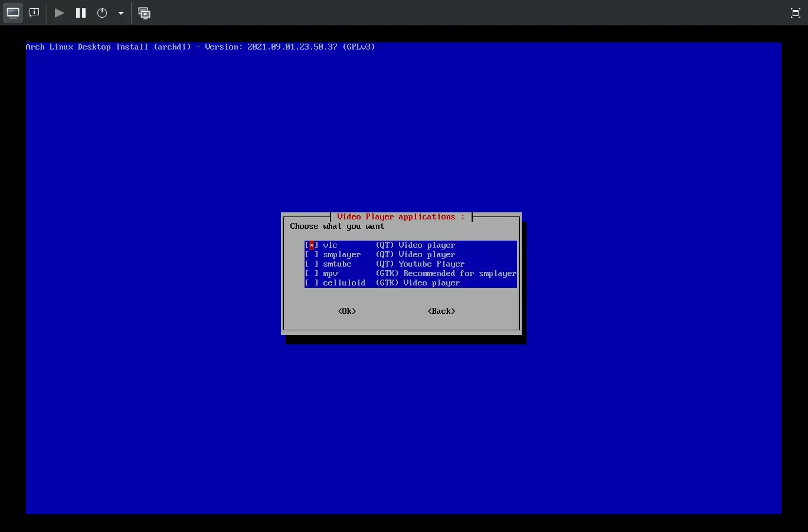The image size is (808, 532).
Task: Show virtual hardware details
Action: coord(34,12)
